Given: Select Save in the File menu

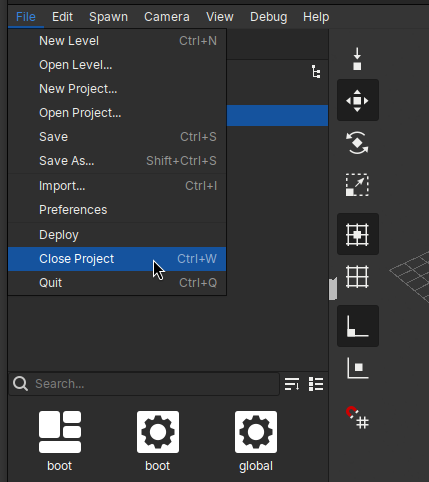Looking at the screenshot, I should pyautogui.click(x=117, y=137).
